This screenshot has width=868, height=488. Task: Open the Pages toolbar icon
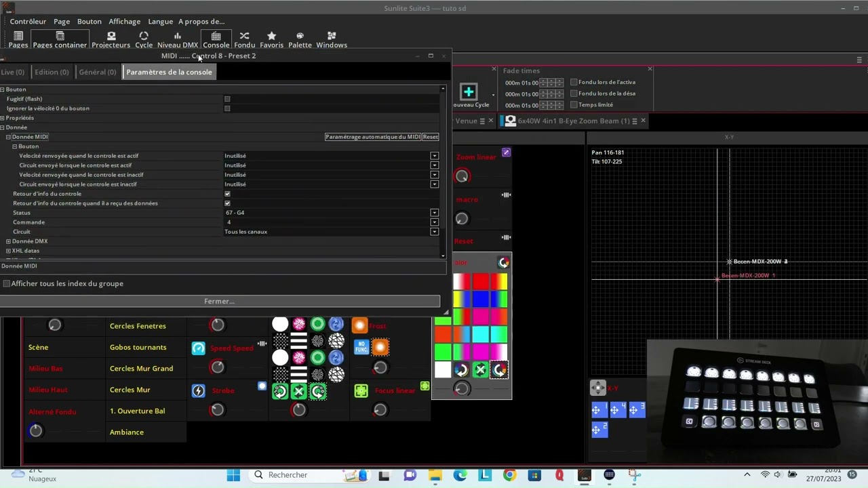(18, 39)
